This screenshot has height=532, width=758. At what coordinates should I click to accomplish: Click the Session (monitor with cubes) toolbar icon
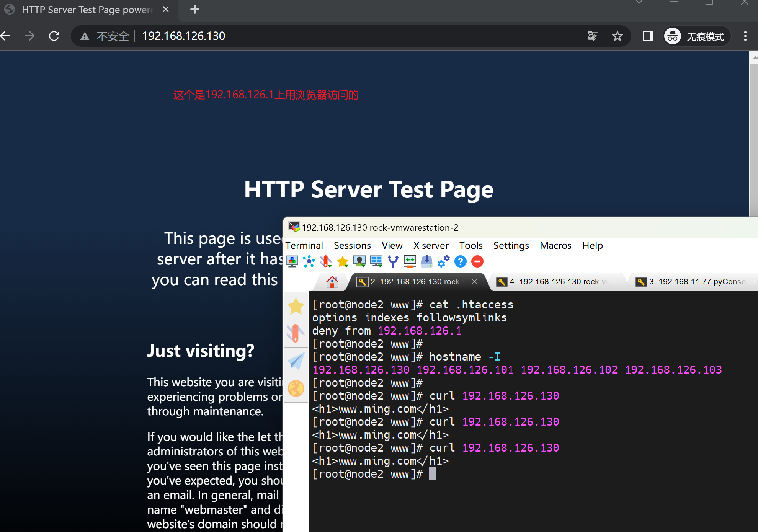(x=292, y=262)
